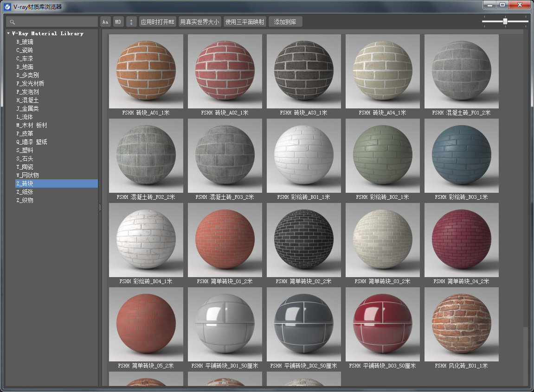Focus the material search field
The height and width of the screenshot is (392, 534).
[52, 22]
